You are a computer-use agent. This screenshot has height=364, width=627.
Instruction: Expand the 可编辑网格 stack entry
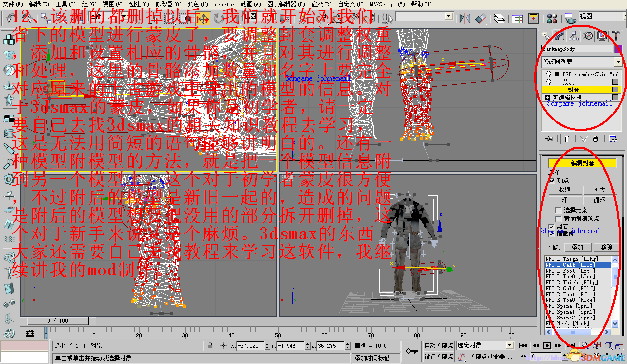pyautogui.click(x=548, y=98)
